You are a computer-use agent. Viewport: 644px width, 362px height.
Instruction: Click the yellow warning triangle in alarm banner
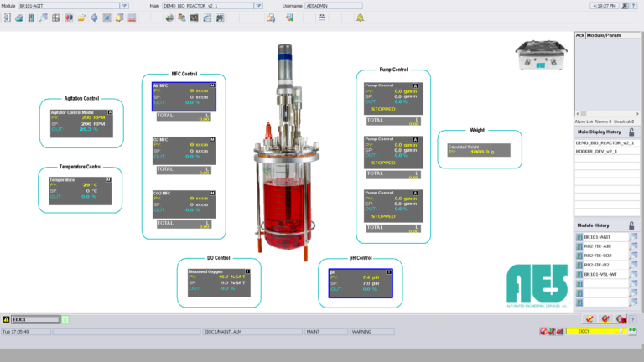(x=6, y=319)
